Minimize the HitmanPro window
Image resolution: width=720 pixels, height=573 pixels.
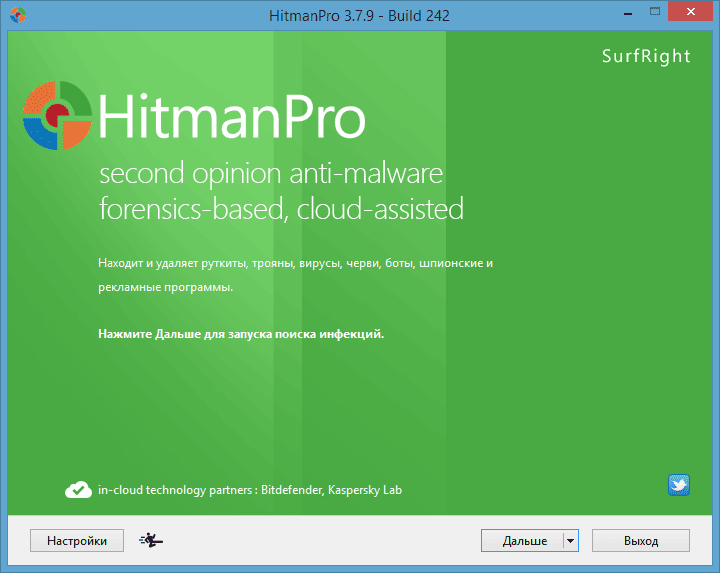628,14
